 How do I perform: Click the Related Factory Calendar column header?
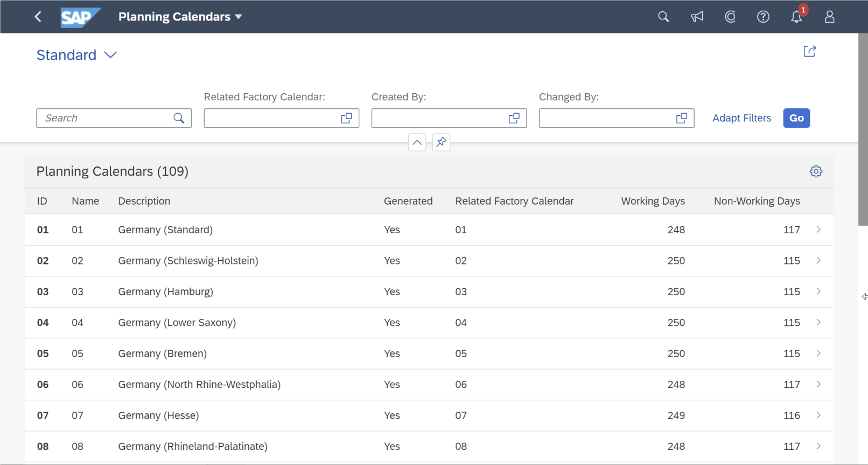[514, 201]
